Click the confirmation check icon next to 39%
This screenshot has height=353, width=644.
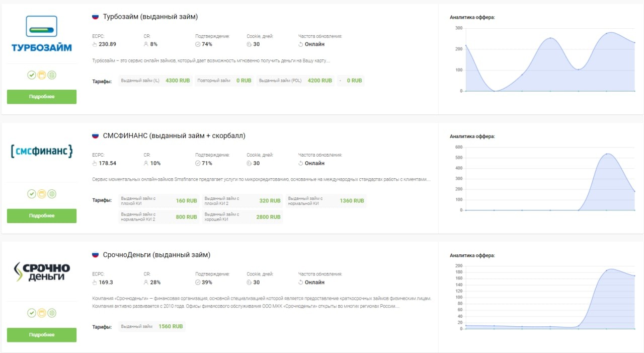198,283
